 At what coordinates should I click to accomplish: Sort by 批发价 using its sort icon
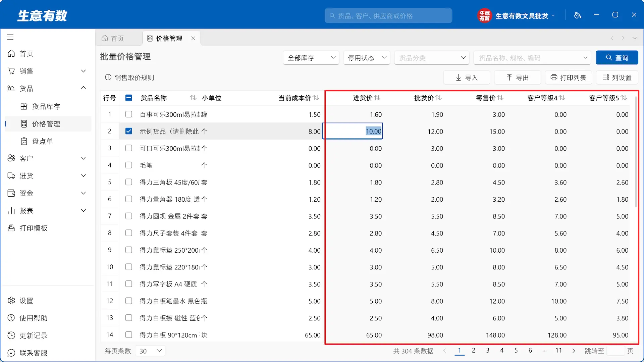point(439,98)
